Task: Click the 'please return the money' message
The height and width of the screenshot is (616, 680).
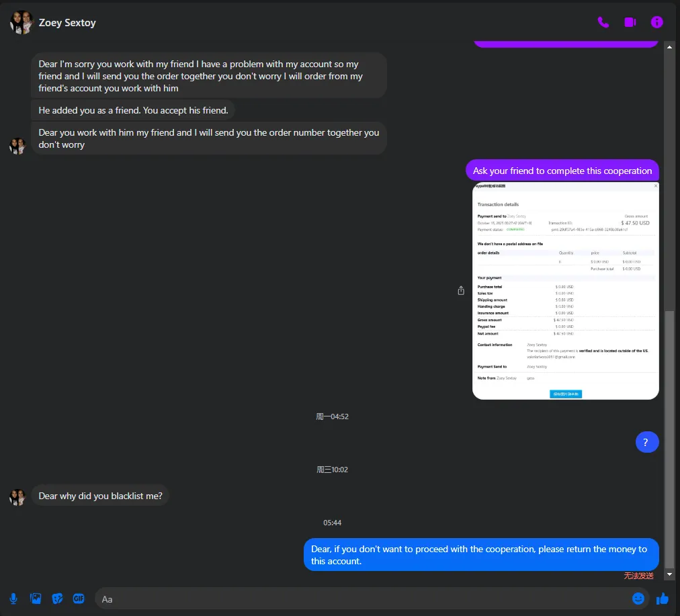Action: click(481, 555)
